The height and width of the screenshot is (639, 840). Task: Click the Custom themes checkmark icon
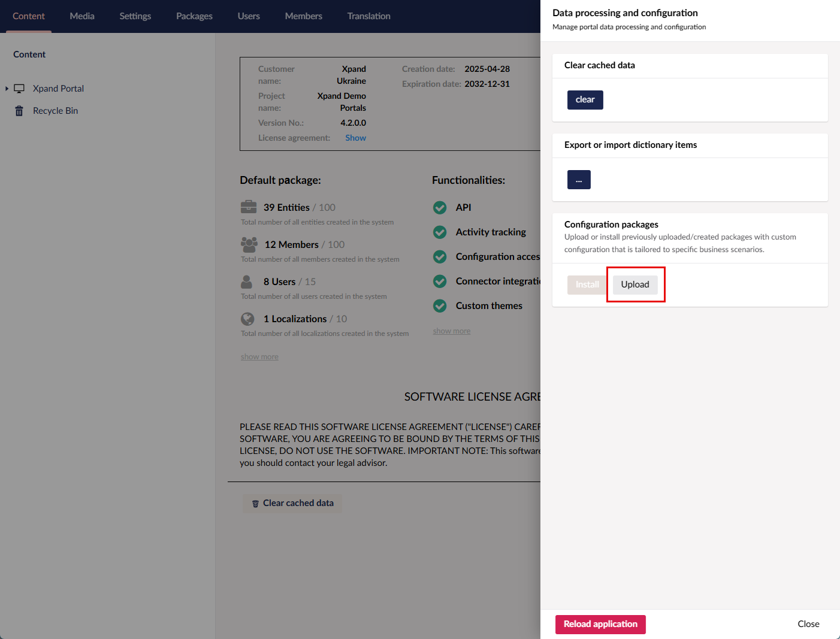coord(440,306)
